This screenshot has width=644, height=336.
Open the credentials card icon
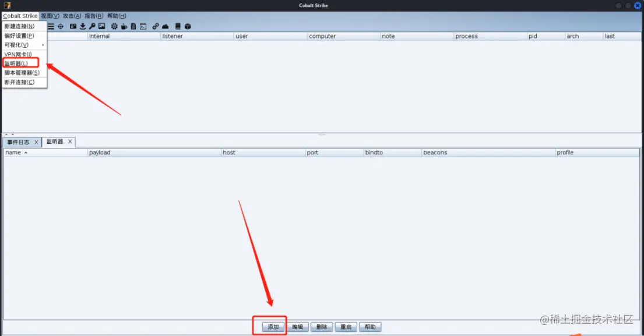click(73, 26)
